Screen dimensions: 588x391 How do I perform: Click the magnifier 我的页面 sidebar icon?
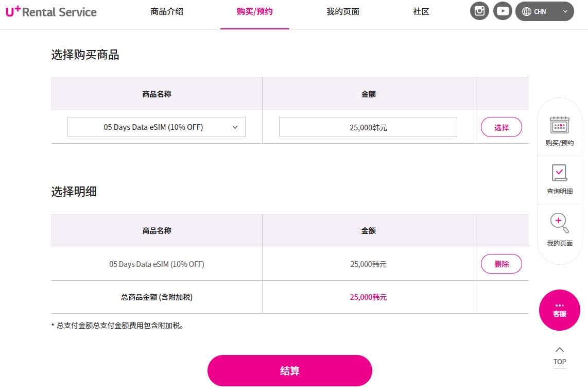pos(560,223)
